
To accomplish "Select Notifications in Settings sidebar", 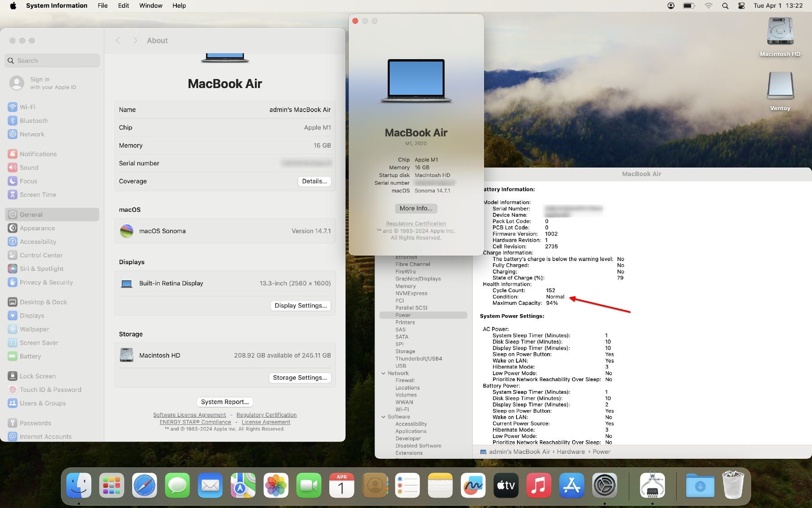I will click(x=52, y=154).
